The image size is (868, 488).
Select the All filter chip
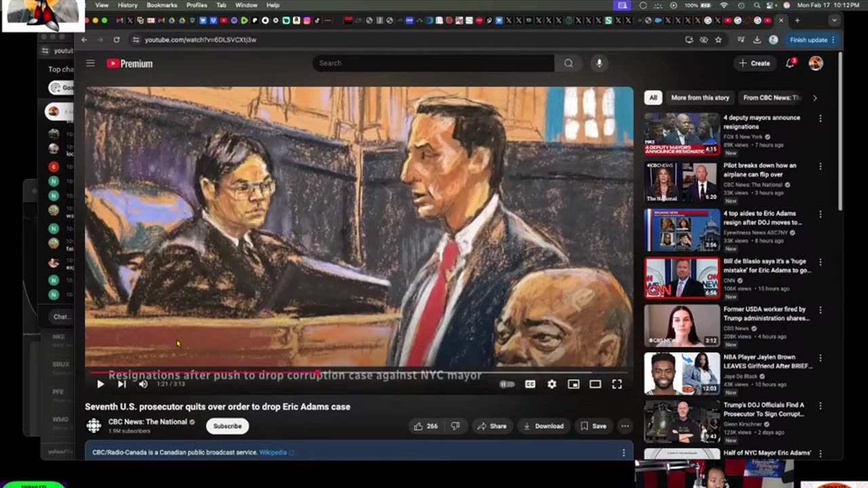[653, 98]
